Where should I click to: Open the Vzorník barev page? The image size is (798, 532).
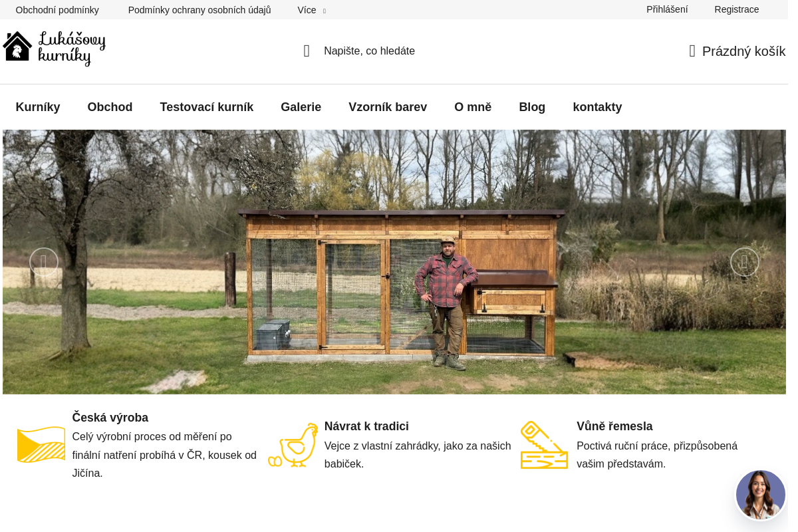tap(388, 107)
